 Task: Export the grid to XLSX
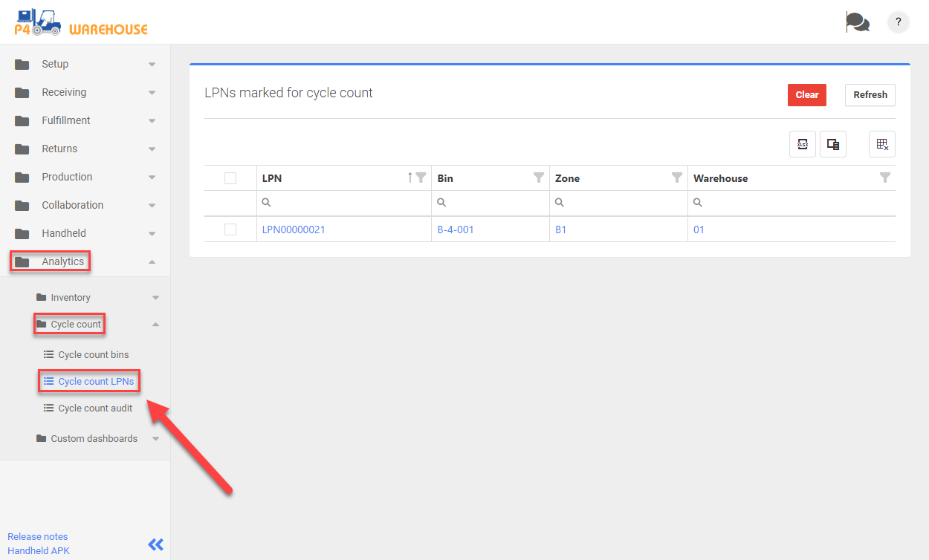pos(803,144)
